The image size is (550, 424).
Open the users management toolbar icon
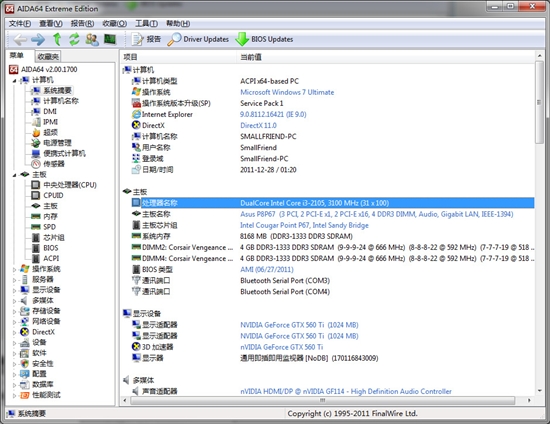[92, 39]
